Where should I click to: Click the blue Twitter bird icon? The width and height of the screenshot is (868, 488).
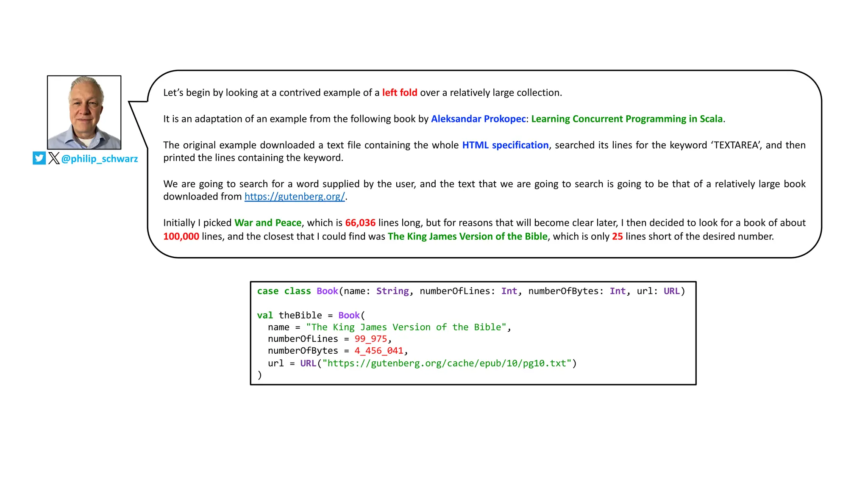pyautogui.click(x=39, y=158)
